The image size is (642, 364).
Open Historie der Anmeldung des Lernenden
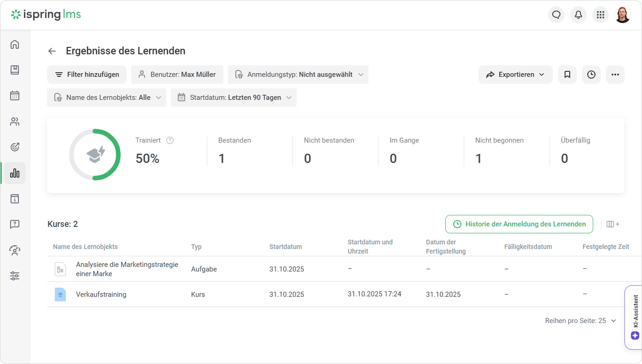(x=519, y=224)
